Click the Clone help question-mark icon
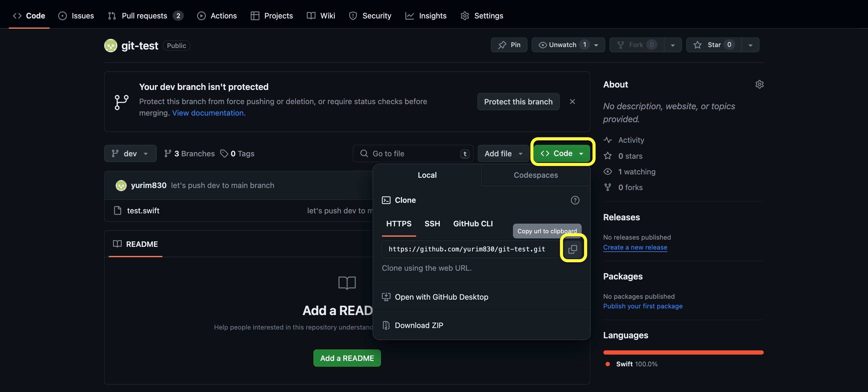This screenshot has width=868, height=392. tap(575, 200)
